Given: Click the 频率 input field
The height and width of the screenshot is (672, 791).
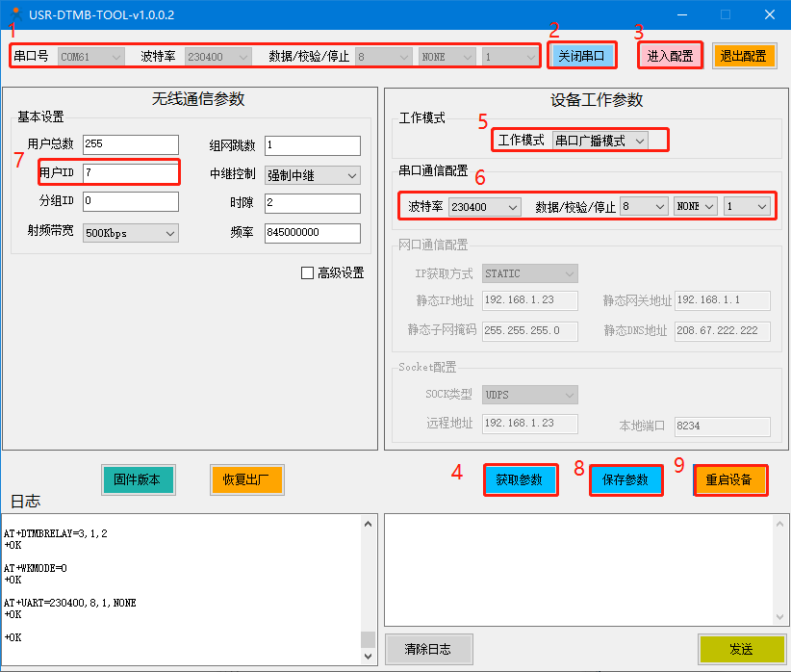Looking at the screenshot, I should [312, 233].
